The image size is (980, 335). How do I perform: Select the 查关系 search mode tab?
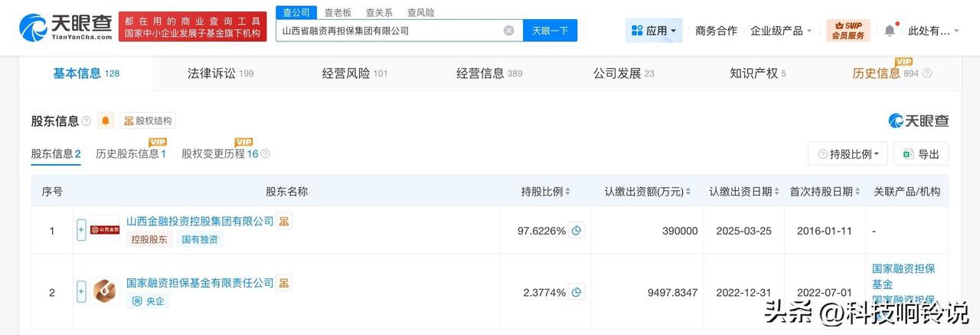tap(380, 12)
